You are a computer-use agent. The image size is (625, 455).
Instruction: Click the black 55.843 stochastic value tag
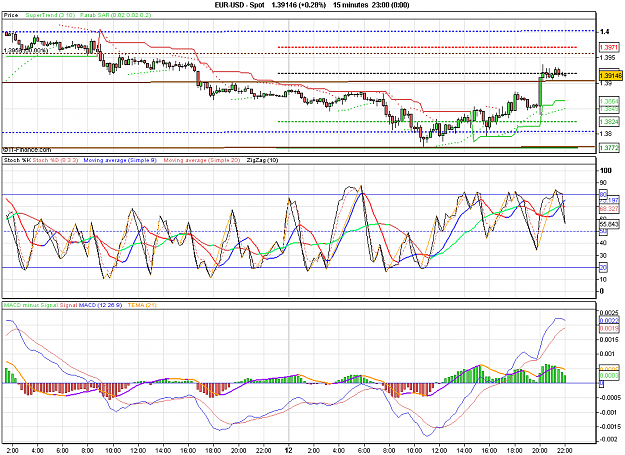tap(609, 224)
